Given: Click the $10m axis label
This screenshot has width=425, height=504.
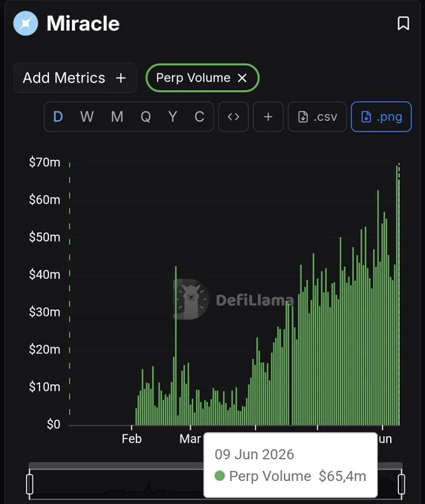Looking at the screenshot, I should tap(45, 387).
